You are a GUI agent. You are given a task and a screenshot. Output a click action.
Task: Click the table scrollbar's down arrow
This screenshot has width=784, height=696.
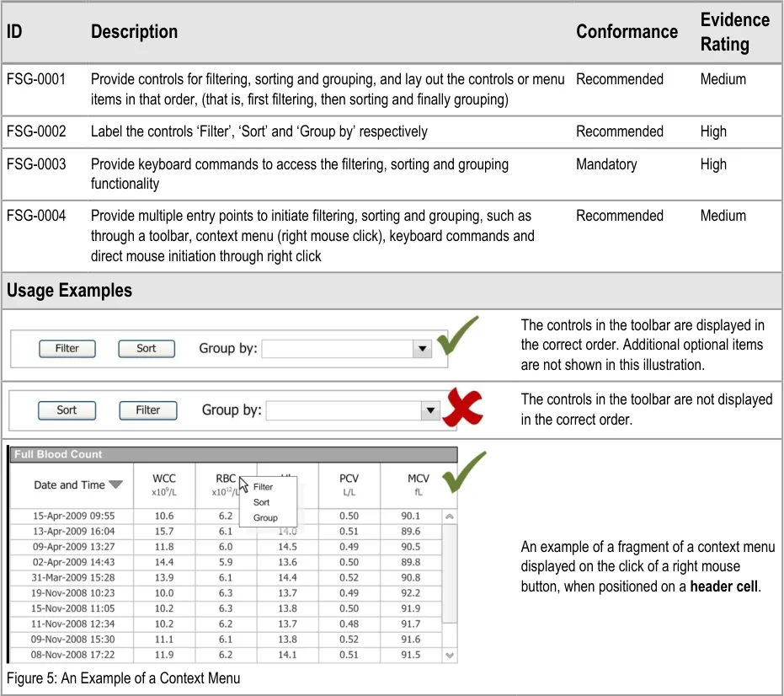click(x=450, y=655)
